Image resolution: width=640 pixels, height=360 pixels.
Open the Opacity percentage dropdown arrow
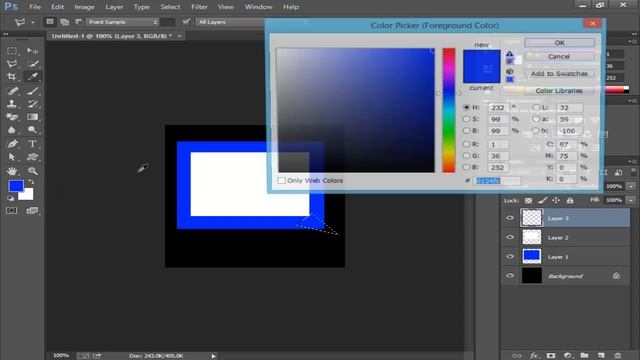631,186
